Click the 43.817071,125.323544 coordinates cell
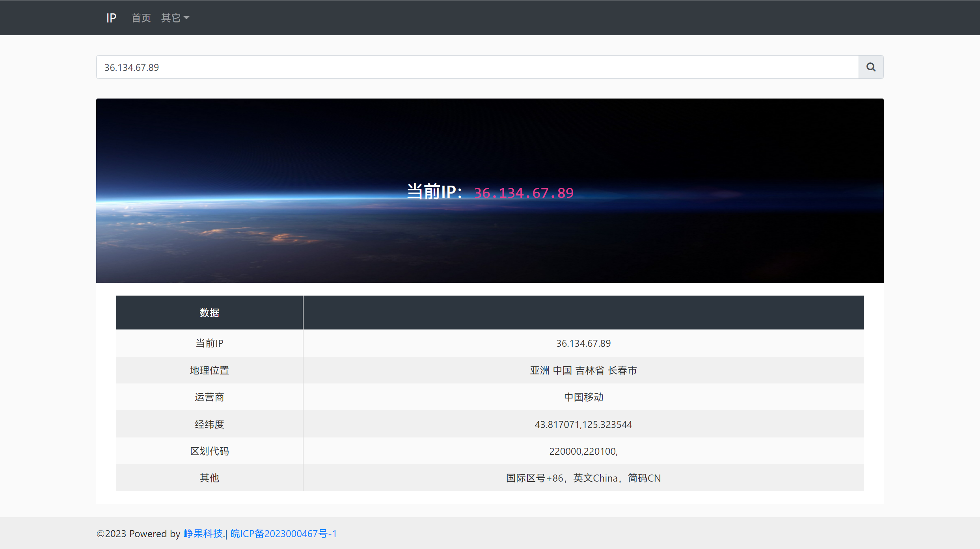The width and height of the screenshot is (980, 549). [x=583, y=424]
